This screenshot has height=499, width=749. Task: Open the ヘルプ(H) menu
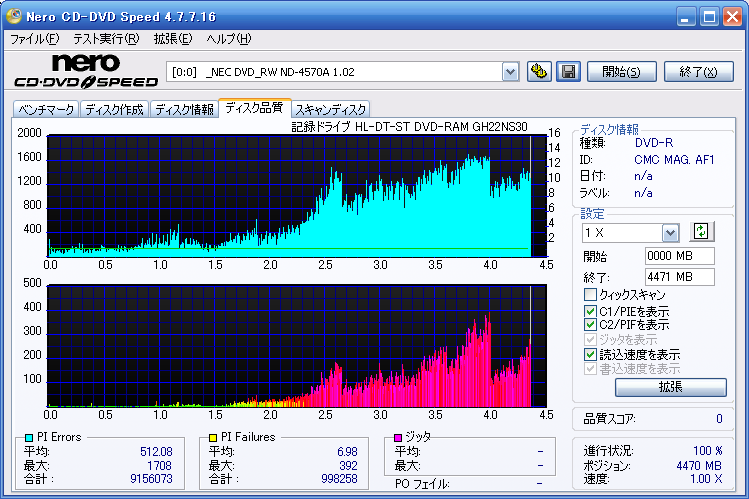click(229, 39)
